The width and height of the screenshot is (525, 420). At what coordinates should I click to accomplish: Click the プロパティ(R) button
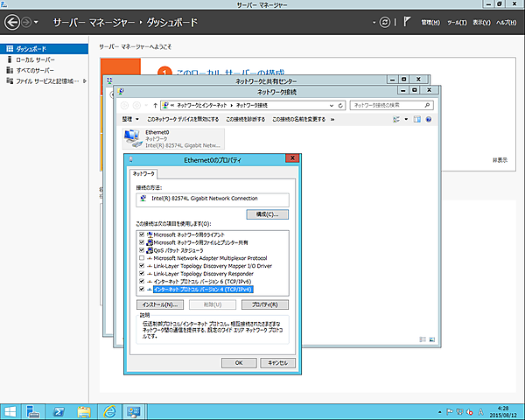click(264, 304)
